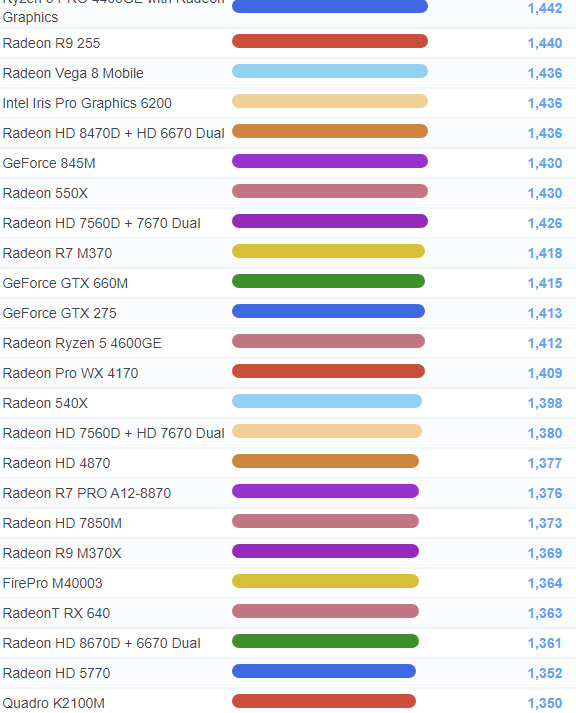Select the Radeon HD 4870 entry

coord(56,463)
